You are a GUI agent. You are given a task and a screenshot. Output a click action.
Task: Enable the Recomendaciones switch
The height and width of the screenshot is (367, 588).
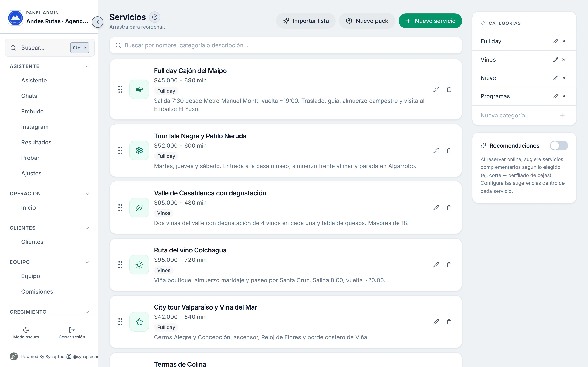559,146
